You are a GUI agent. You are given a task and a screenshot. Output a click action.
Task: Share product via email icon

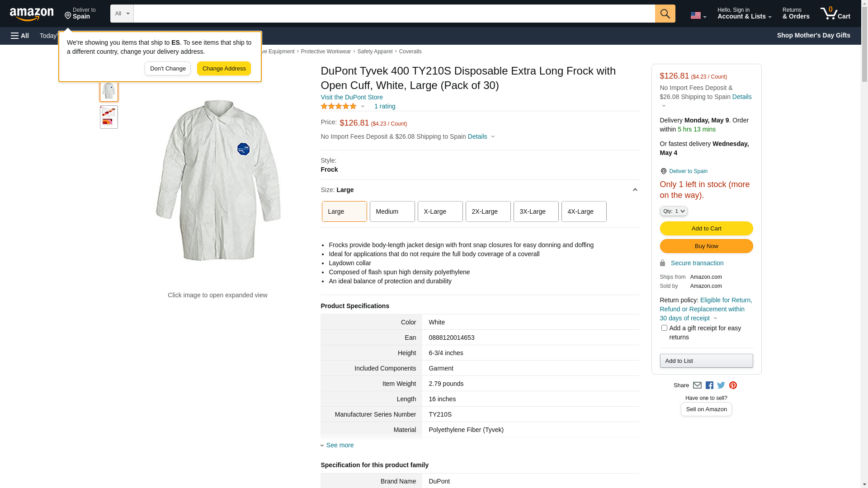click(697, 385)
